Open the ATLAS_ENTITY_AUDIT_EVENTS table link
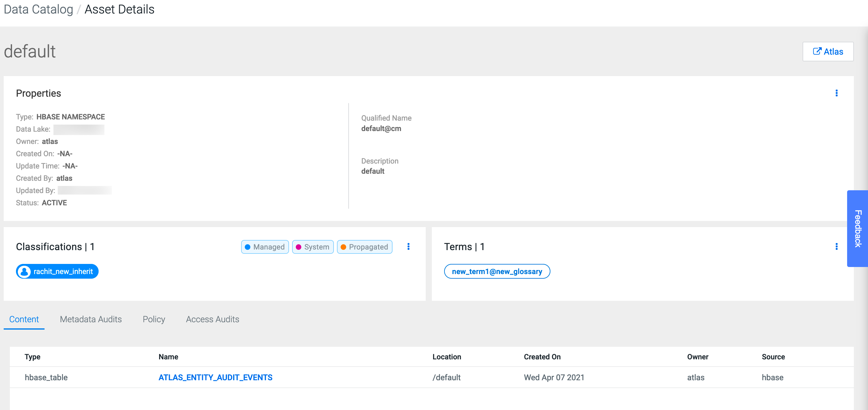 [x=215, y=377]
